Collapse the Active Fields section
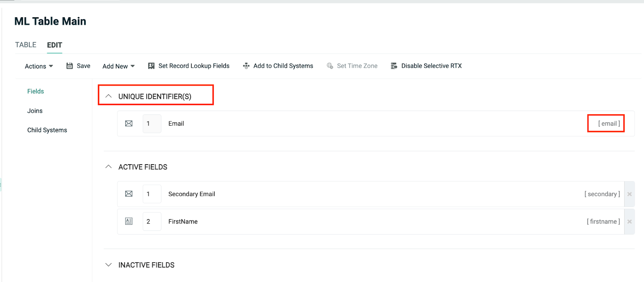 (x=108, y=167)
